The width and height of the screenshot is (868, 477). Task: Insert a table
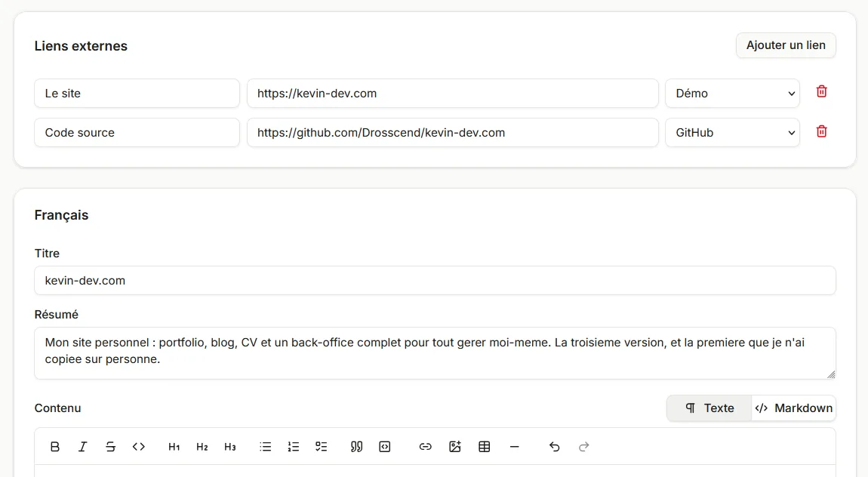tap(485, 447)
